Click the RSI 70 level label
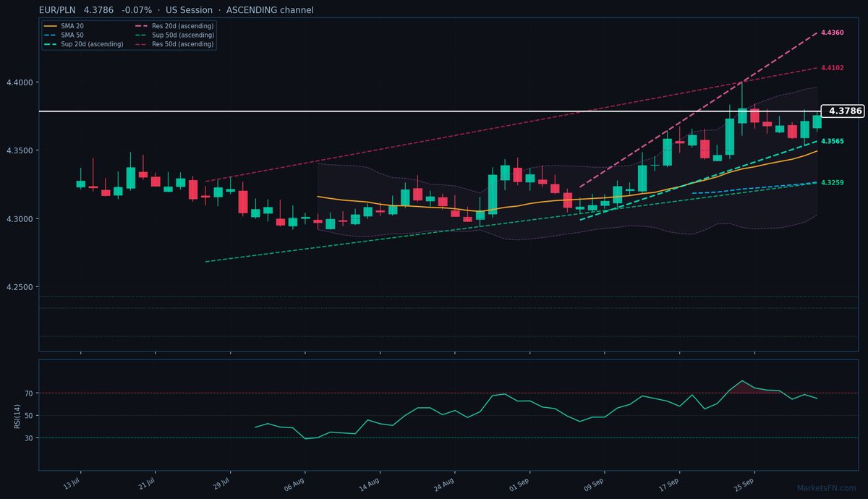Screen dimensions: 868x499 click(x=30, y=393)
